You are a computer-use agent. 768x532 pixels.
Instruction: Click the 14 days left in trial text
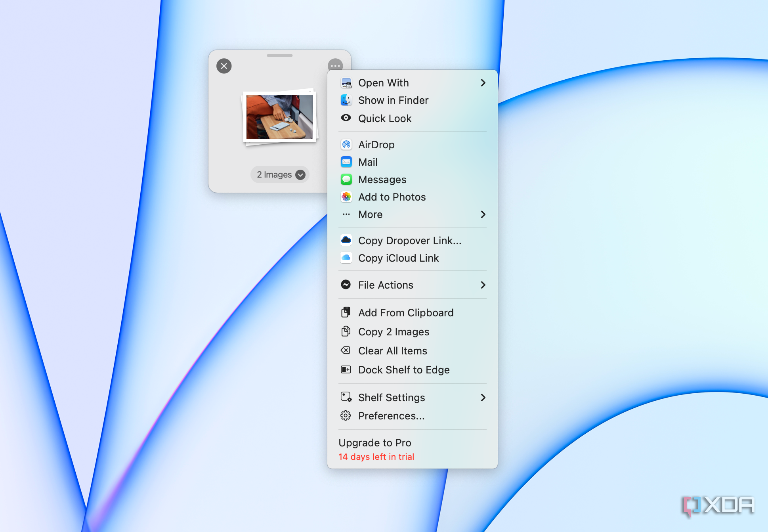(376, 457)
